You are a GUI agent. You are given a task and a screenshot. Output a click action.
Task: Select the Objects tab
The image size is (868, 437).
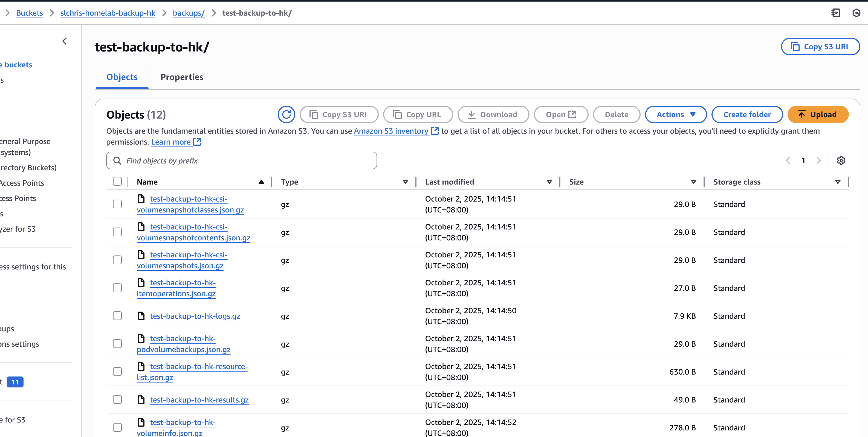point(122,77)
